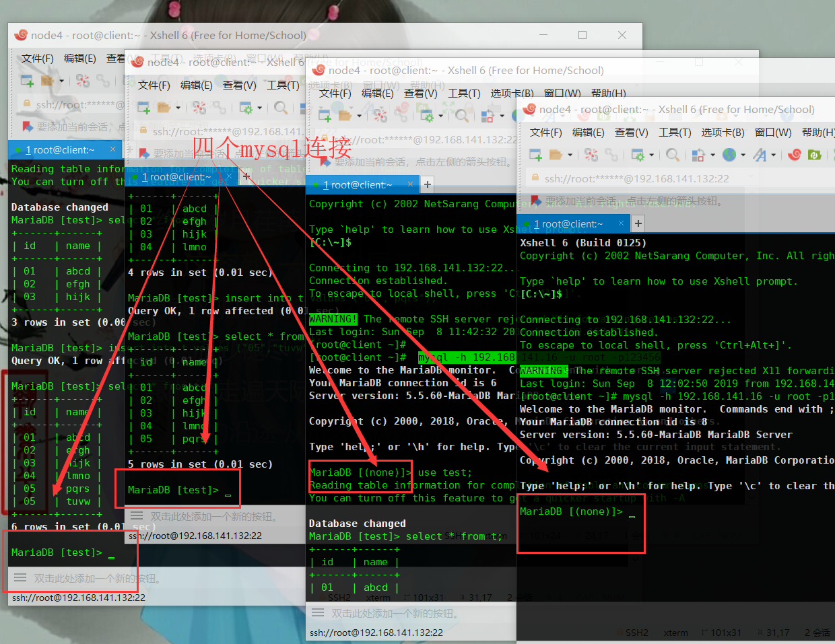
Task: Click Font 'A' icon in front window
Action: 760,155
